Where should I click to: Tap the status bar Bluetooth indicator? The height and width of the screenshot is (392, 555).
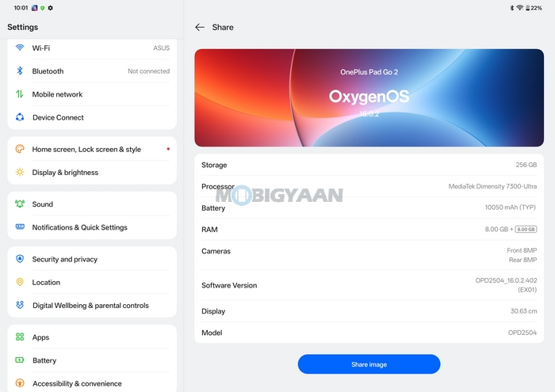point(512,8)
